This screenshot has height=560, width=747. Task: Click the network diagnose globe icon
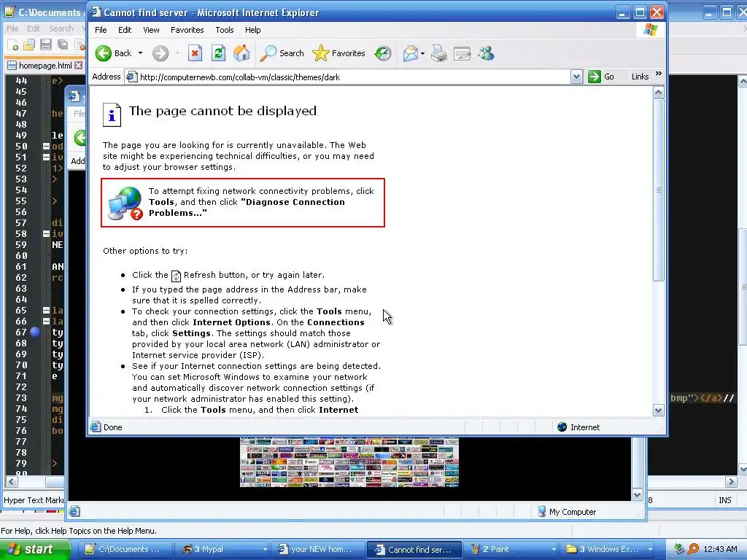click(125, 203)
